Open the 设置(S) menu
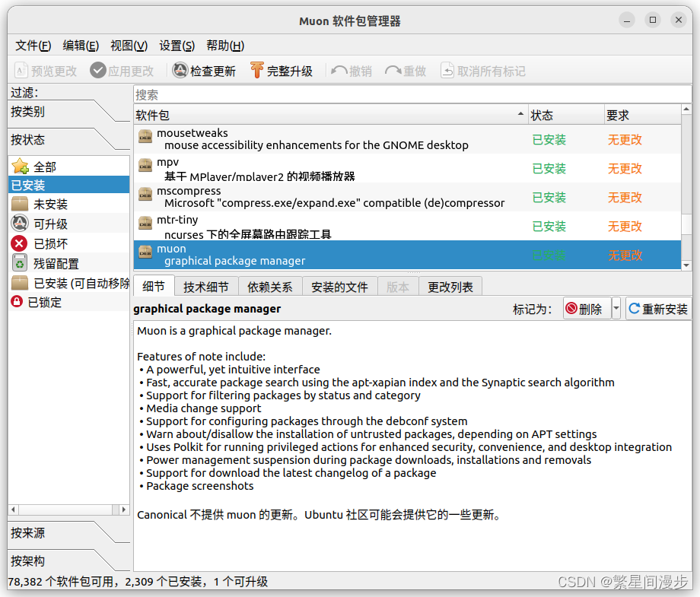 (177, 46)
